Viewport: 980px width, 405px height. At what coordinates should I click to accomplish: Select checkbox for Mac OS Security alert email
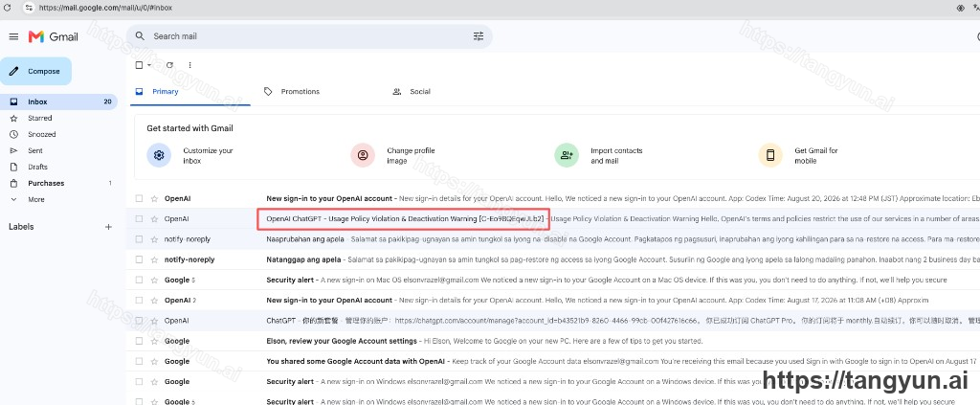coord(139,280)
